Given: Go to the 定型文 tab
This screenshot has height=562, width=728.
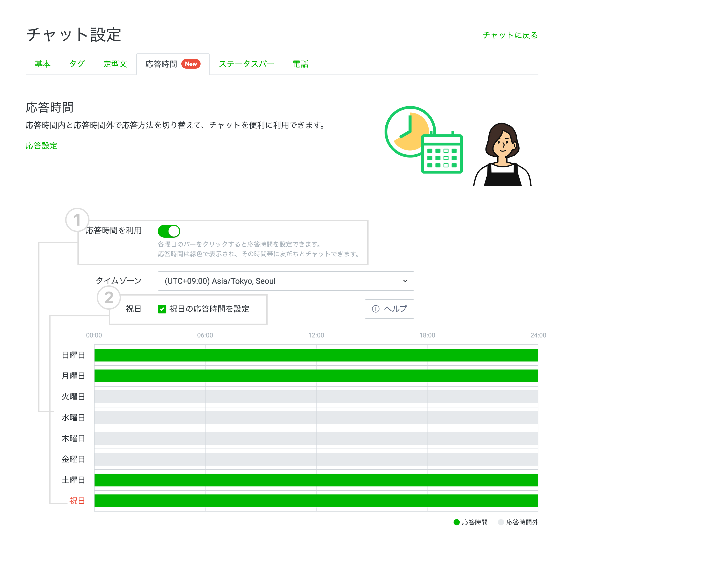Looking at the screenshot, I should click(x=115, y=64).
